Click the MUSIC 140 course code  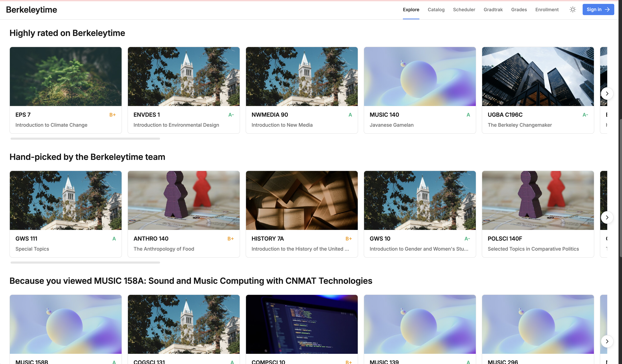click(x=384, y=115)
